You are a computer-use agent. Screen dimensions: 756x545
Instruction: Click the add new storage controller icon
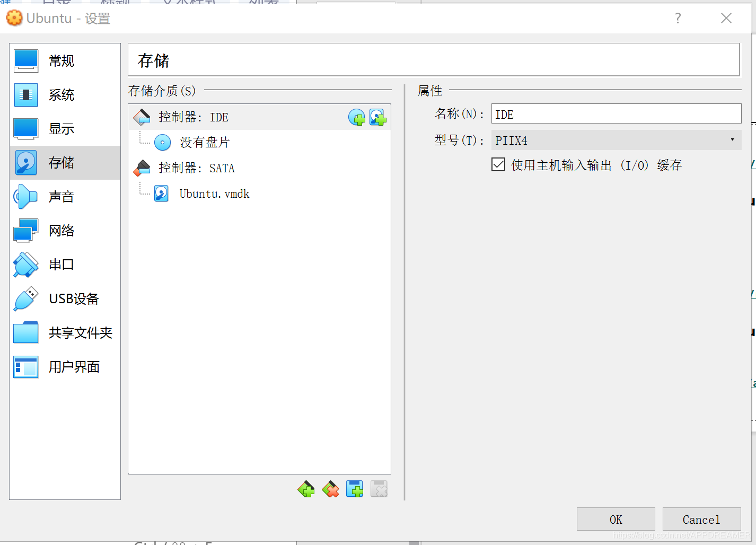point(306,489)
